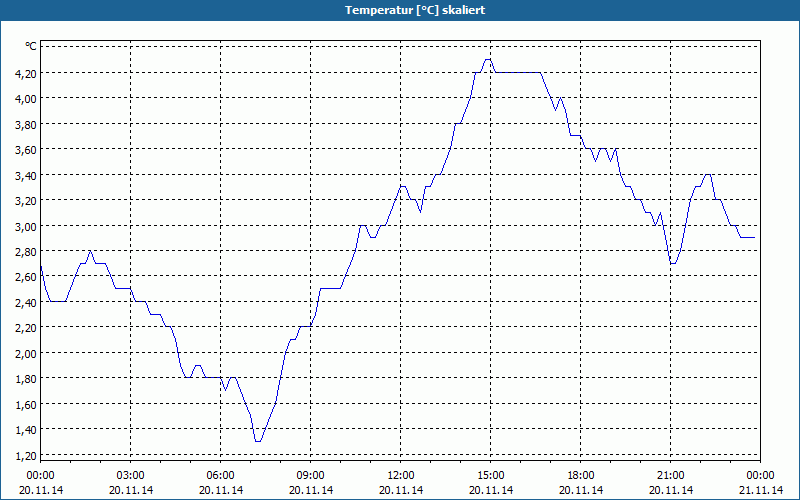Select the 3,20 y-axis label

26,201
